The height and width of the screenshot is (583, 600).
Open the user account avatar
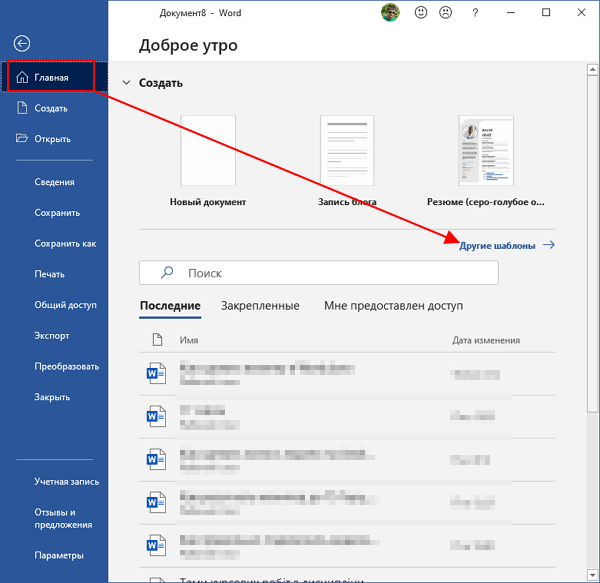(x=390, y=13)
